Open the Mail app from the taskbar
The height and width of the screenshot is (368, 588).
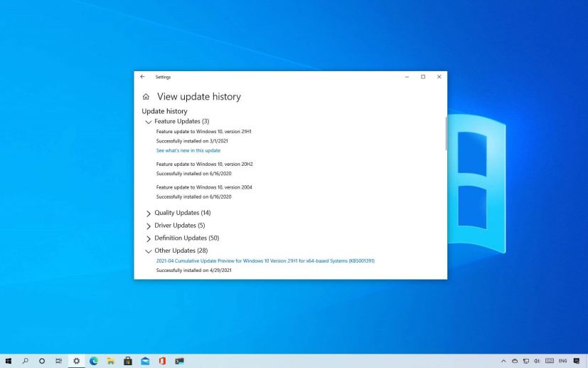(145, 361)
